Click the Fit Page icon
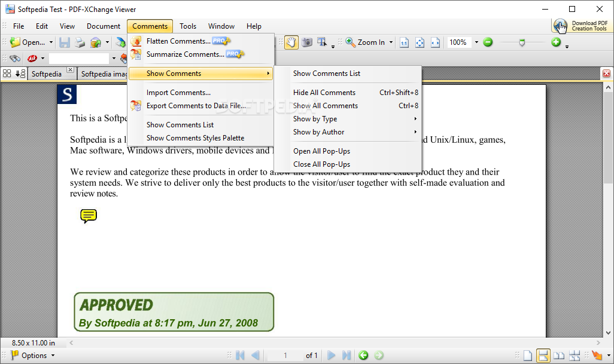614x364 pixels. tap(420, 42)
